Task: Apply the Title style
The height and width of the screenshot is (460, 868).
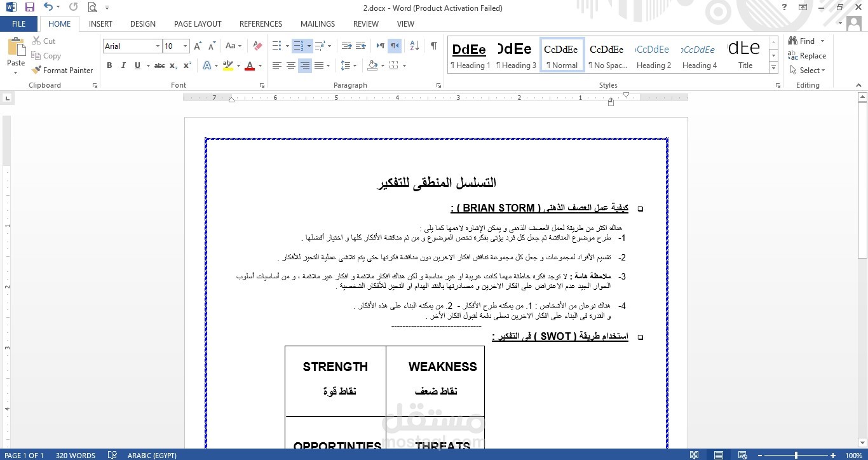Action: point(745,55)
